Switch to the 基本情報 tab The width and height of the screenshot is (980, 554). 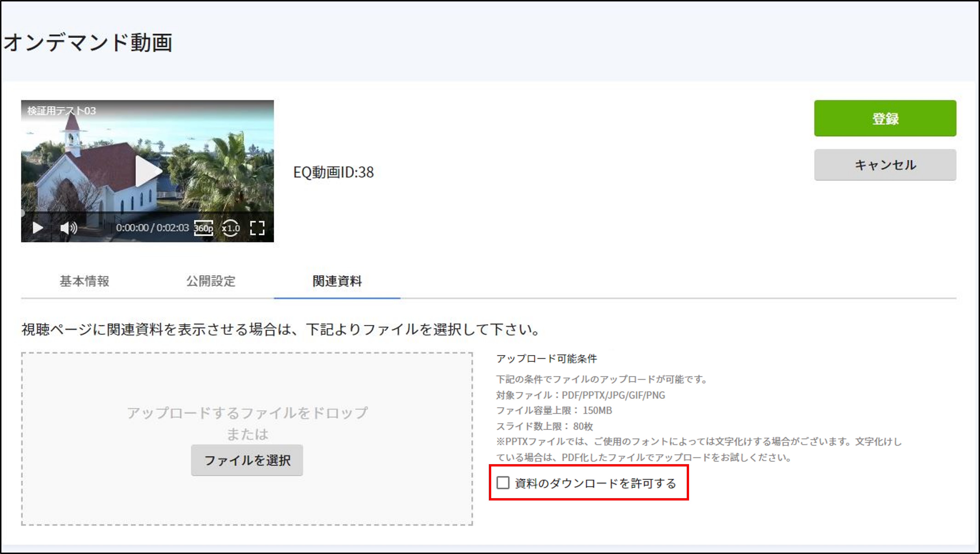coord(85,281)
